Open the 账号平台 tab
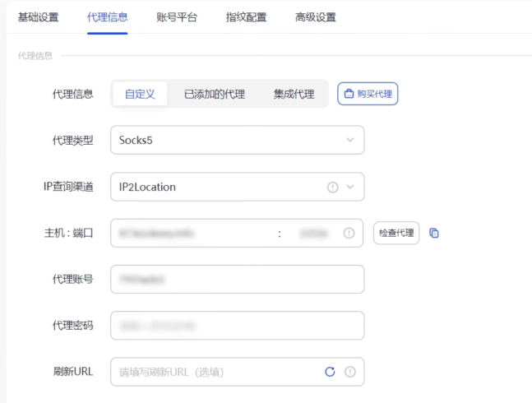The height and width of the screenshot is (403, 532). (177, 17)
